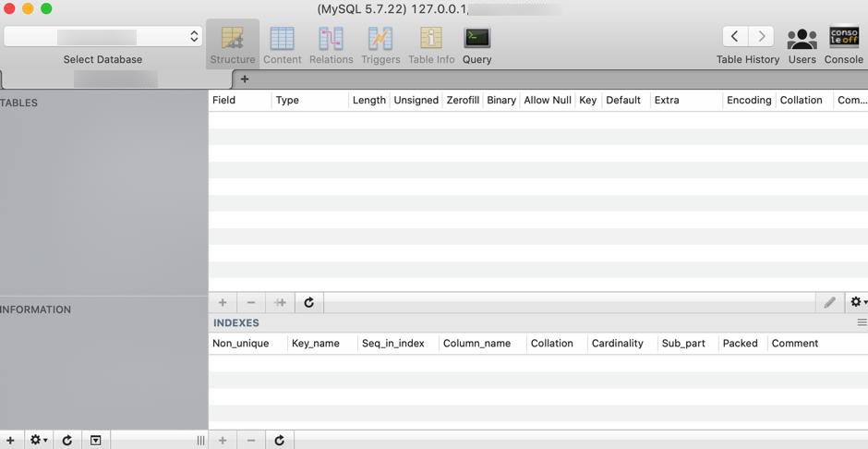Go back in Table History
Viewport: 868px width, 449px height.
coord(735,37)
